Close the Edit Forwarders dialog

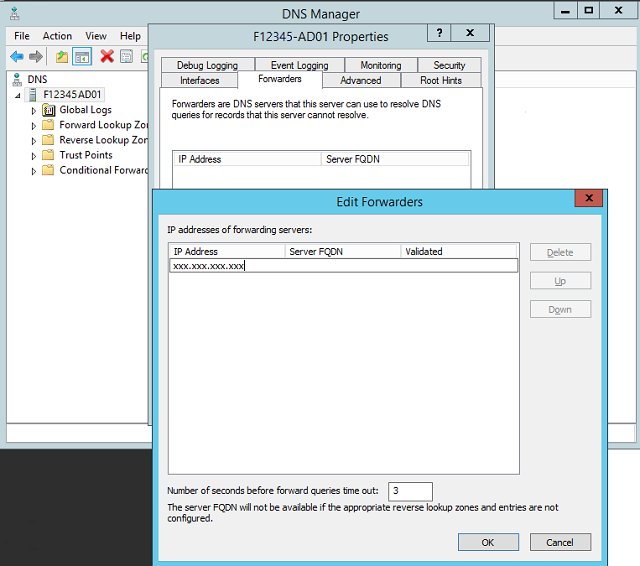click(589, 198)
